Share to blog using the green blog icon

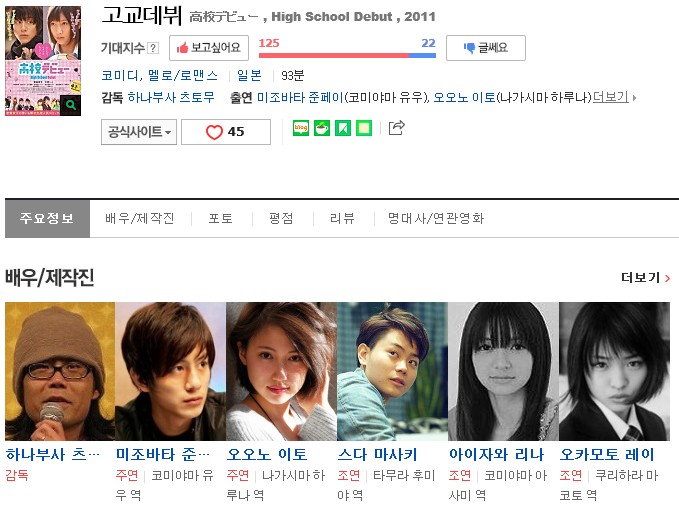point(301,128)
